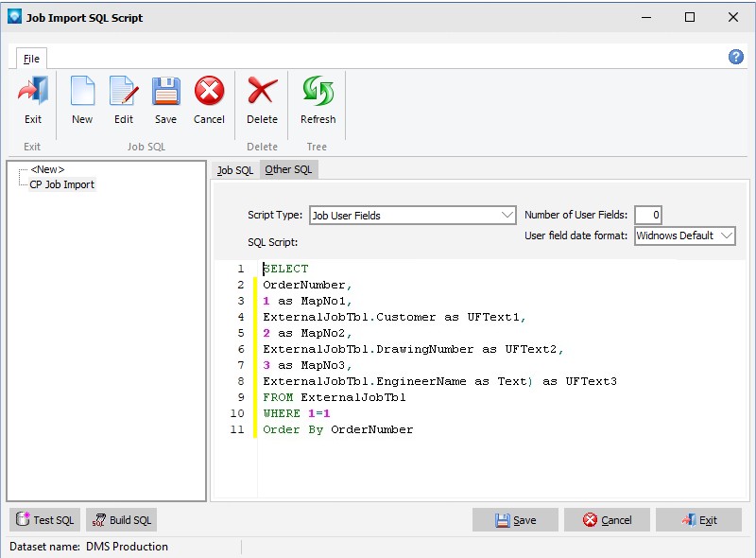Switch to the Other SQL tab
Viewport: 756px width, 558px height.
coord(288,169)
